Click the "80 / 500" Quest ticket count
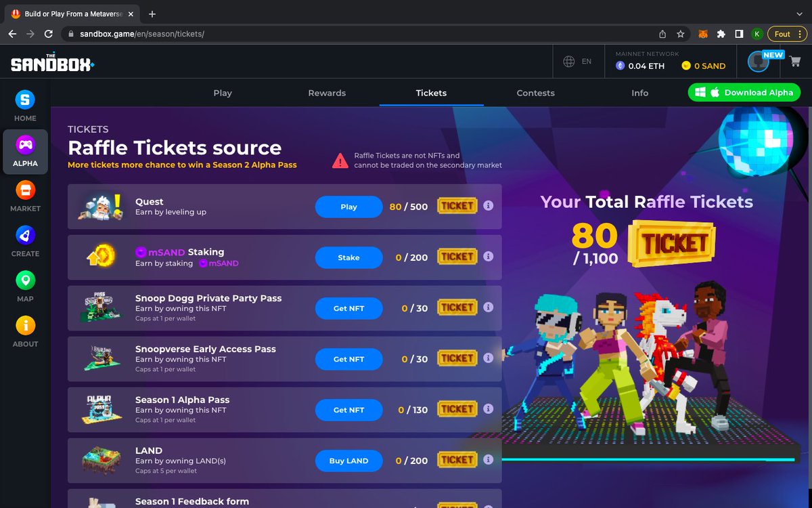 coord(409,207)
